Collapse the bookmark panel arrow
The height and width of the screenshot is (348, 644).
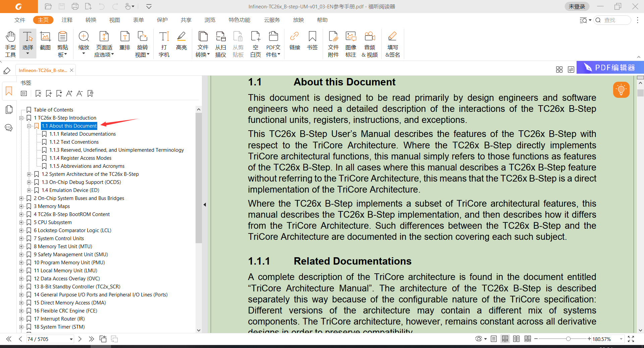[x=205, y=205]
